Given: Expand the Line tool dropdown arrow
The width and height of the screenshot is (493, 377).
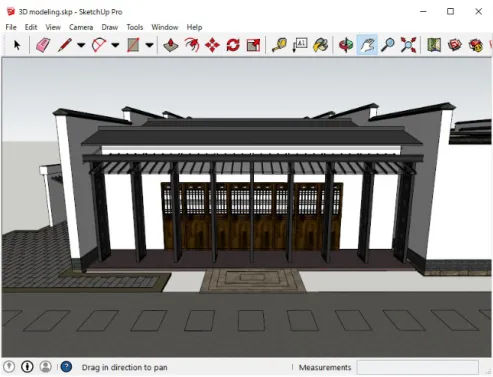Looking at the screenshot, I should [81, 45].
